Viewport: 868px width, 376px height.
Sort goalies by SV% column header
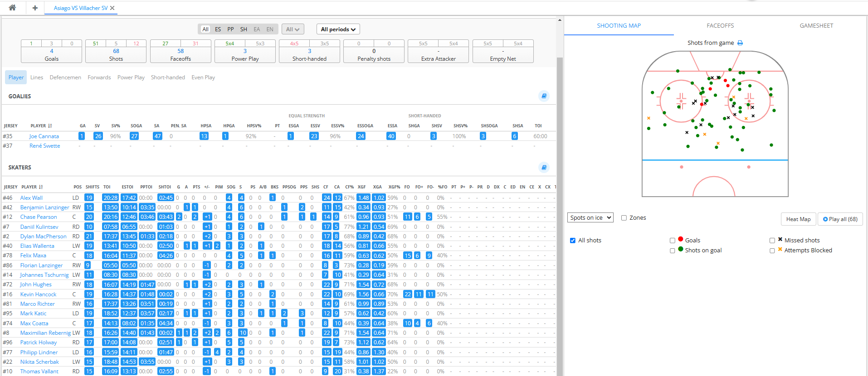pos(116,126)
